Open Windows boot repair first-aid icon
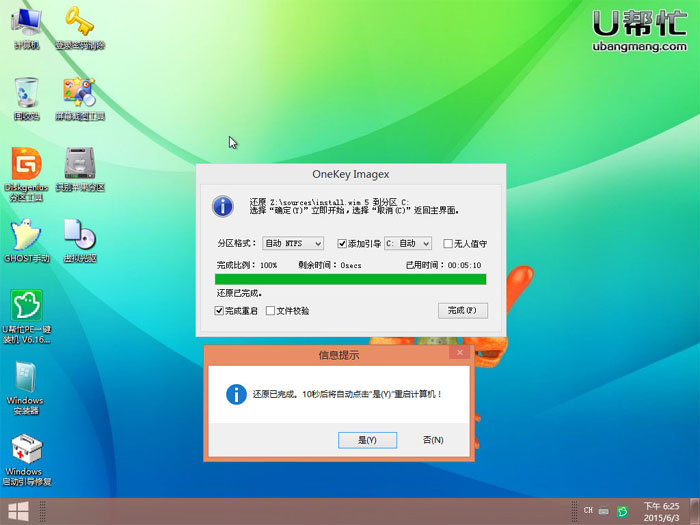The image size is (700, 525). pyautogui.click(x=26, y=450)
